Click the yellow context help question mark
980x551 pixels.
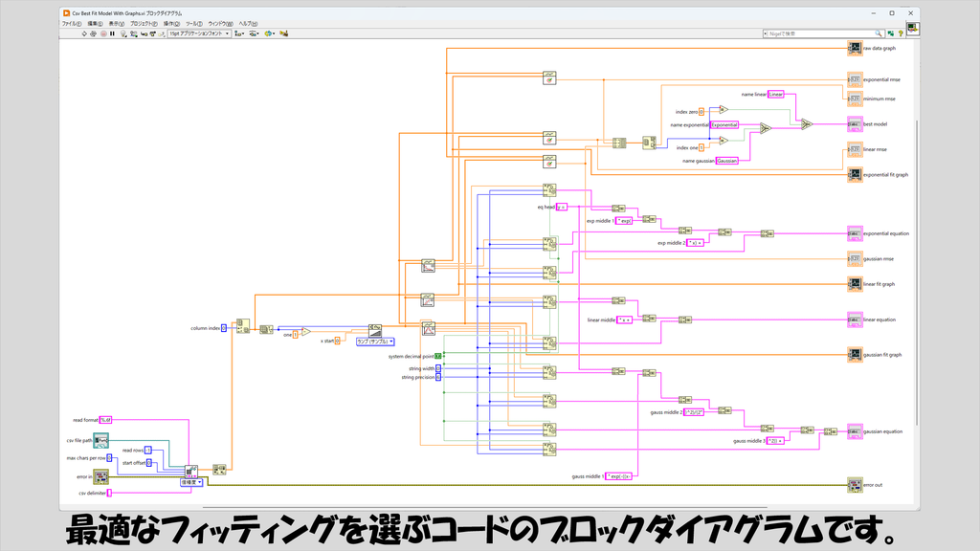901,33
